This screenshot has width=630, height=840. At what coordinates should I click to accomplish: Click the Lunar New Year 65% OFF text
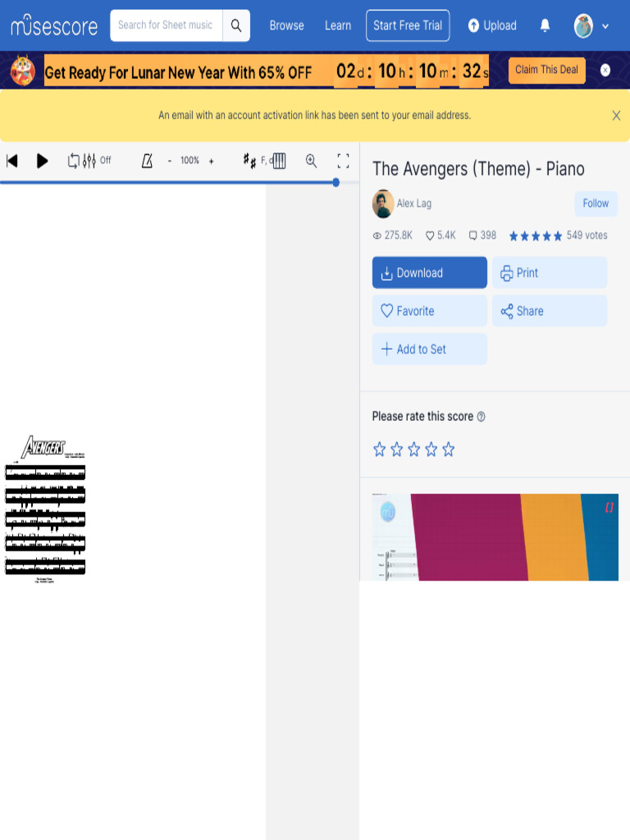pyautogui.click(x=178, y=72)
